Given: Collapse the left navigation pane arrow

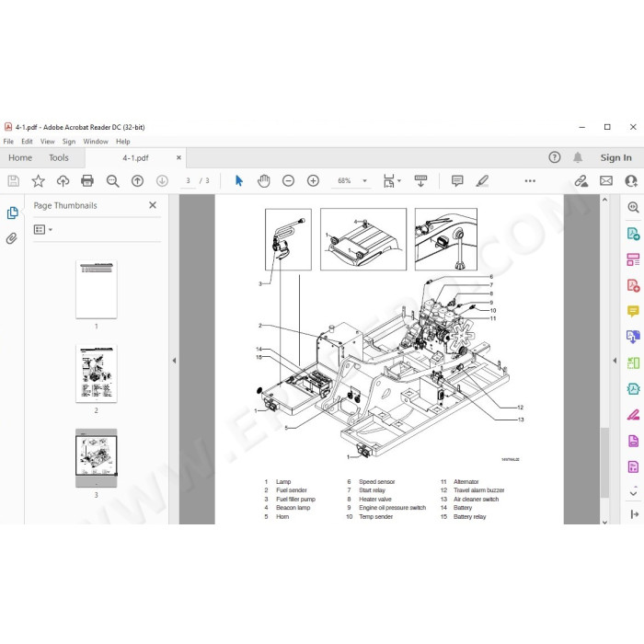Looking at the screenshot, I should pyautogui.click(x=174, y=361).
